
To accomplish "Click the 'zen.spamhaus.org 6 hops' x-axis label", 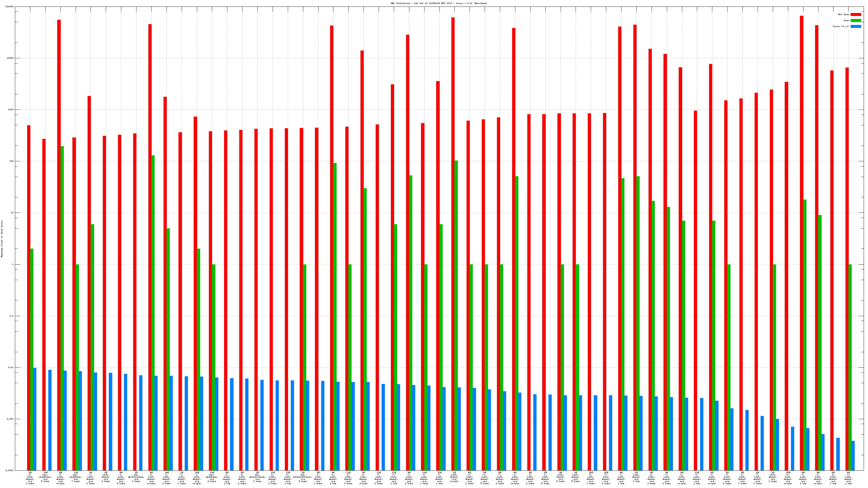I will (x=212, y=477).
